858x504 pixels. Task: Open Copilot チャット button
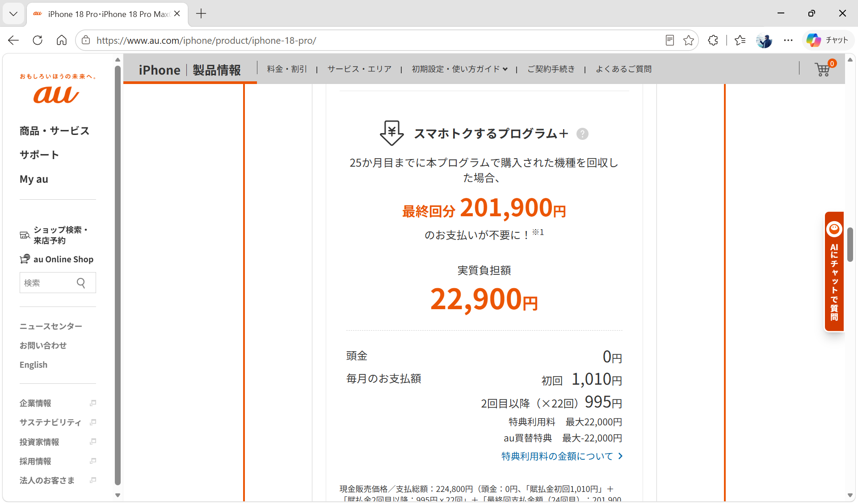point(828,40)
